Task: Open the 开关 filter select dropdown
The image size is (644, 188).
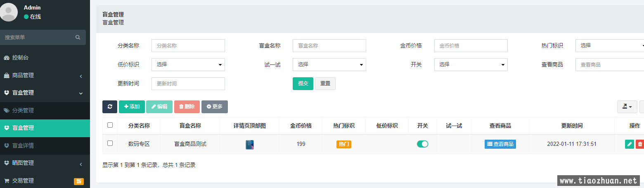Action: coord(471,64)
